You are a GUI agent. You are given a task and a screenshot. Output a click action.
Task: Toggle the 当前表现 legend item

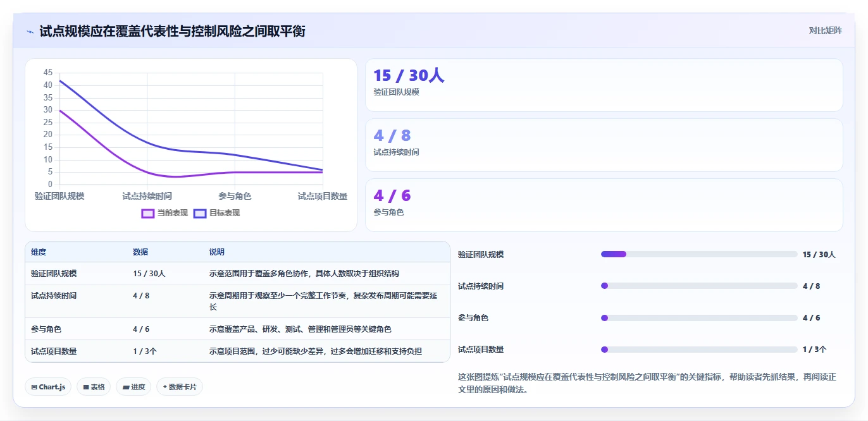click(164, 213)
